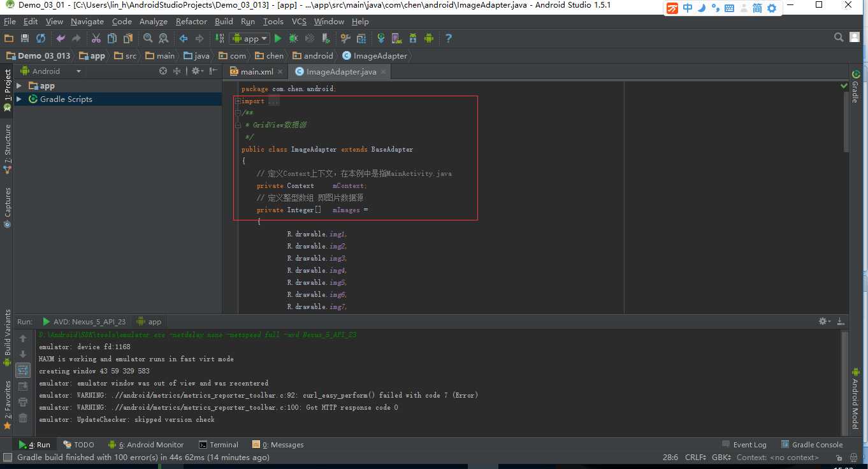Open the Analyze menu

(x=154, y=21)
